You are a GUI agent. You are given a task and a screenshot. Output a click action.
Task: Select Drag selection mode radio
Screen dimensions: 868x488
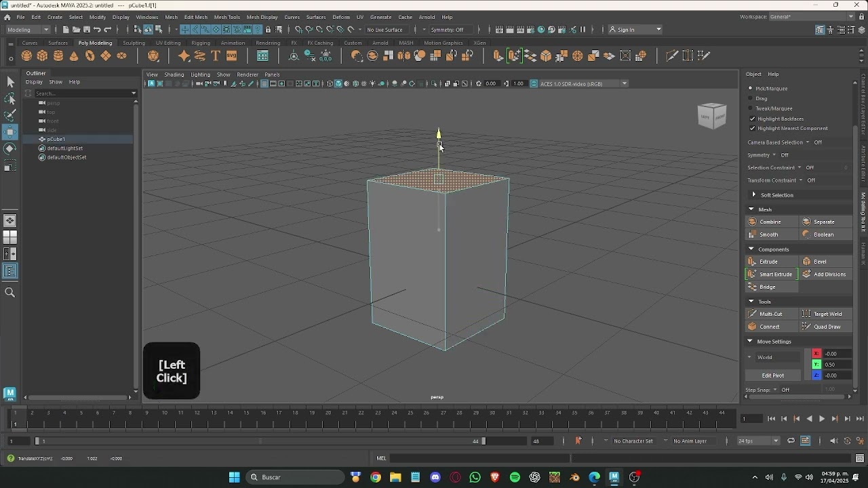click(751, 98)
